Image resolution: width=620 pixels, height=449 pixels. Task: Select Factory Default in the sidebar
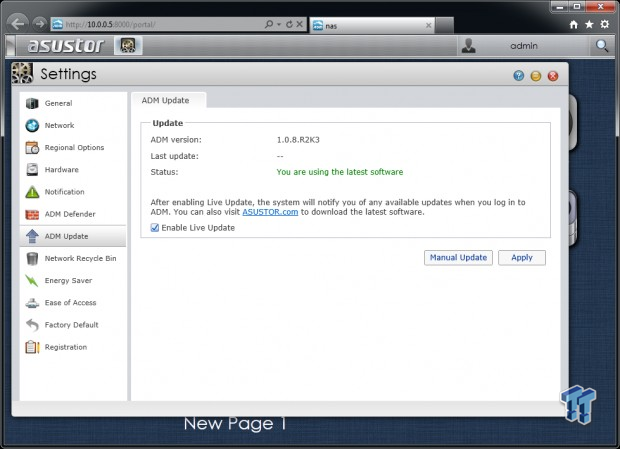(73, 325)
